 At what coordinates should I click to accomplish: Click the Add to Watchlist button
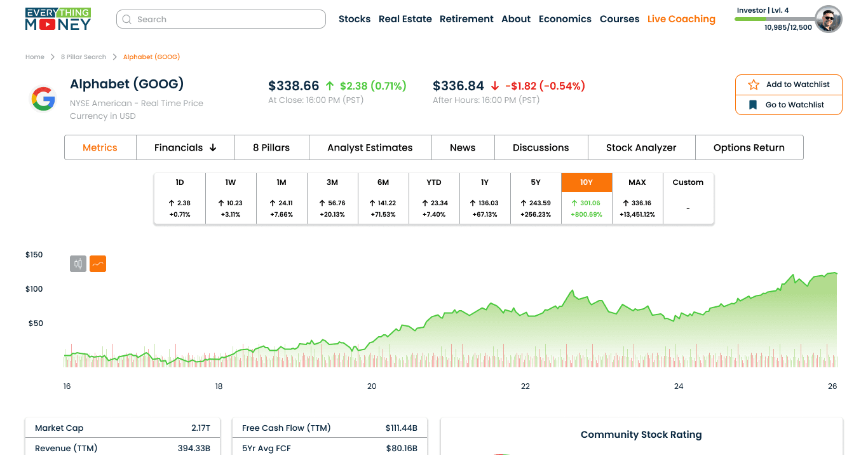pyautogui.click(x=789, y=85)
